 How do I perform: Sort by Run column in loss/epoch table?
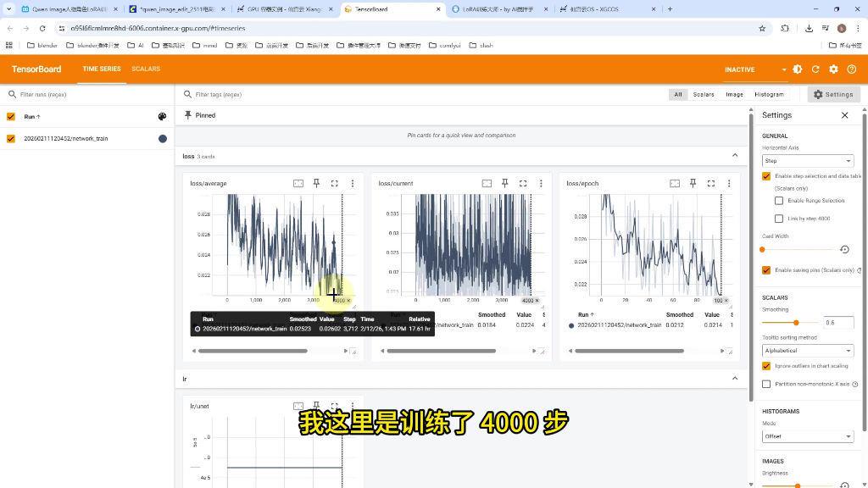click(586, 314)
